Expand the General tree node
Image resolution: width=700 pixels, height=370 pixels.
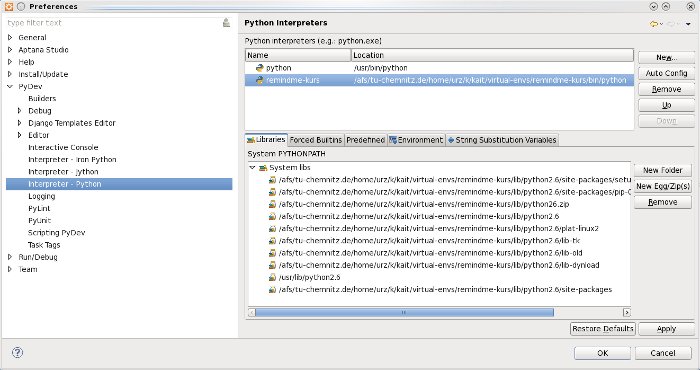[10, 37]
